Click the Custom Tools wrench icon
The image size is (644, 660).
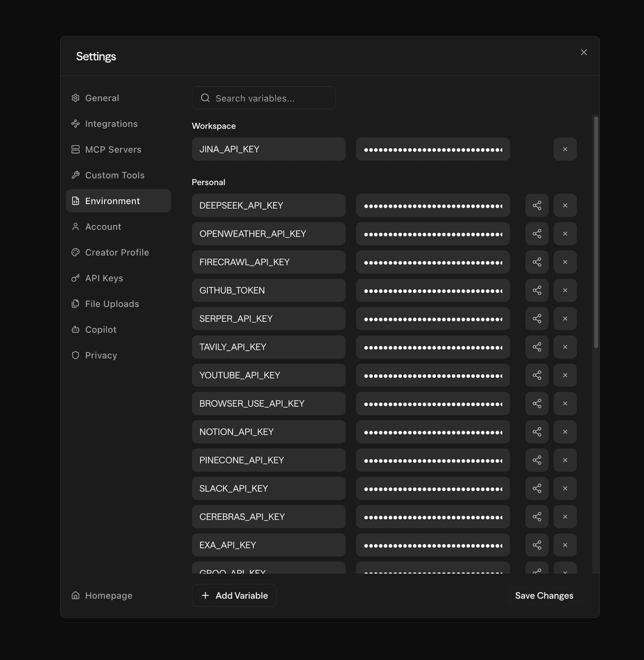(x=75, y=175)
